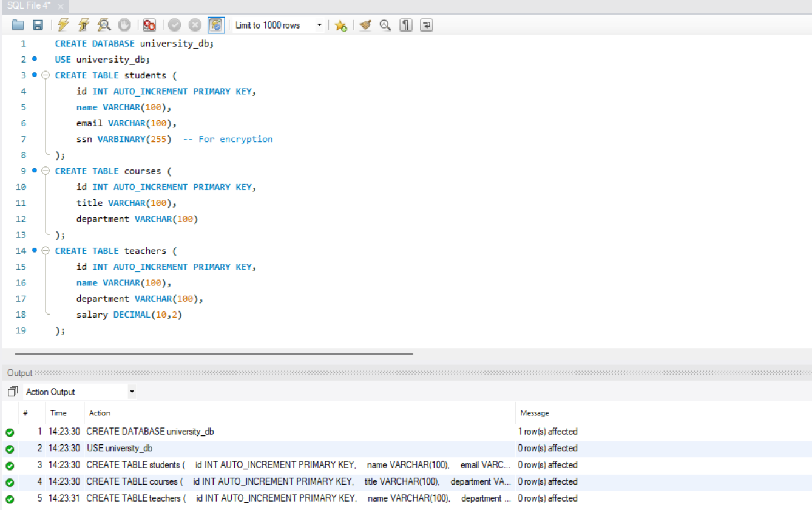
Task: Collapse the CREATE TABLE teachers block
Action: [x=46, y=251]
